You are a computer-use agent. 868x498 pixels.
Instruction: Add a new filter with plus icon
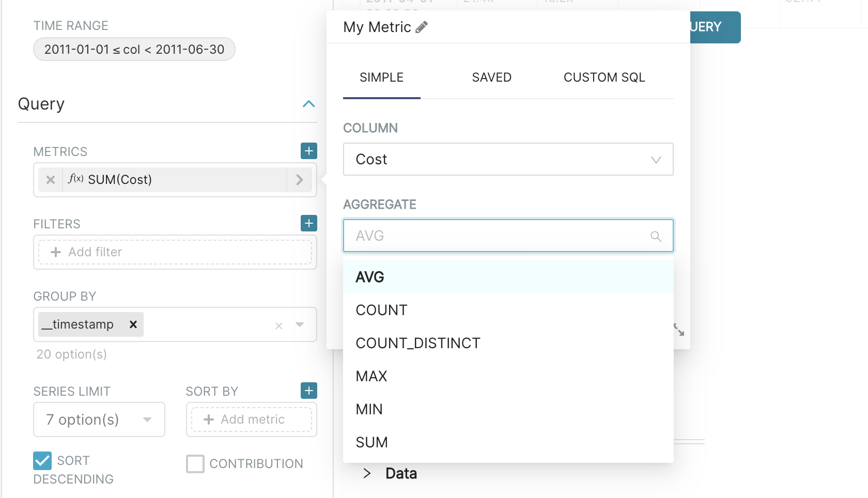tap(309, 223)
